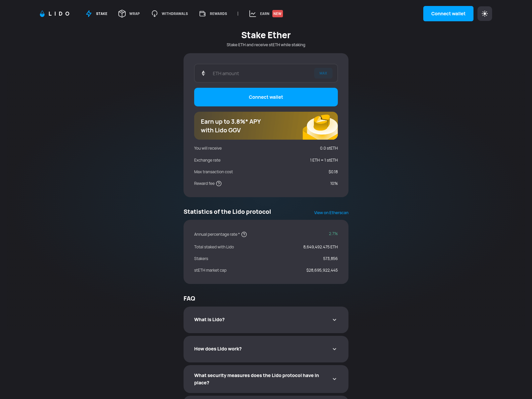
Task: Click the 1 ETH = 1 stETH exchange rate
Action: coord(324,160)
